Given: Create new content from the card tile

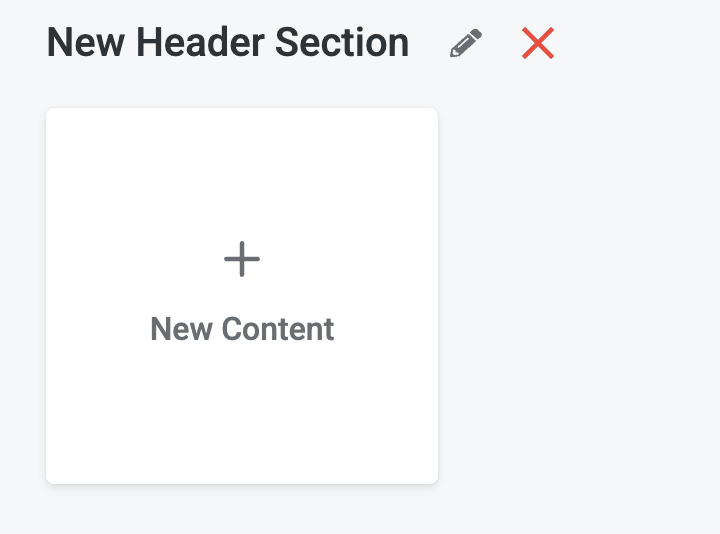Looking at the screenshot, I should click(242, 295).
